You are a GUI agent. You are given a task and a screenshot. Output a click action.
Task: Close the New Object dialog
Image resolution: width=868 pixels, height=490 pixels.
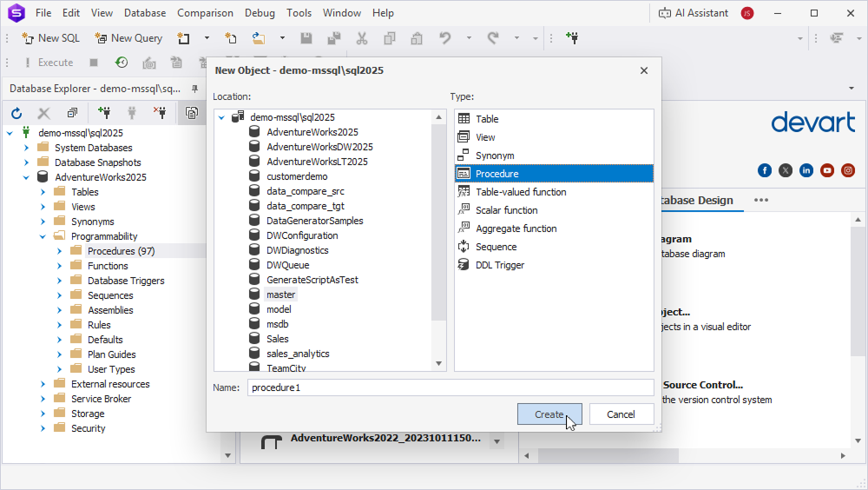click(x=644, y=70)
